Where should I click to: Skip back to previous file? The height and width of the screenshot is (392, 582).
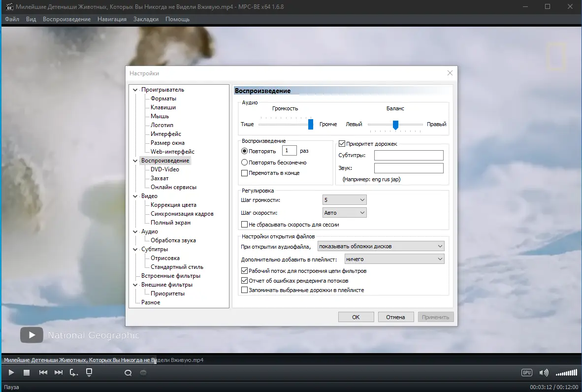click(x=43, y=373)
